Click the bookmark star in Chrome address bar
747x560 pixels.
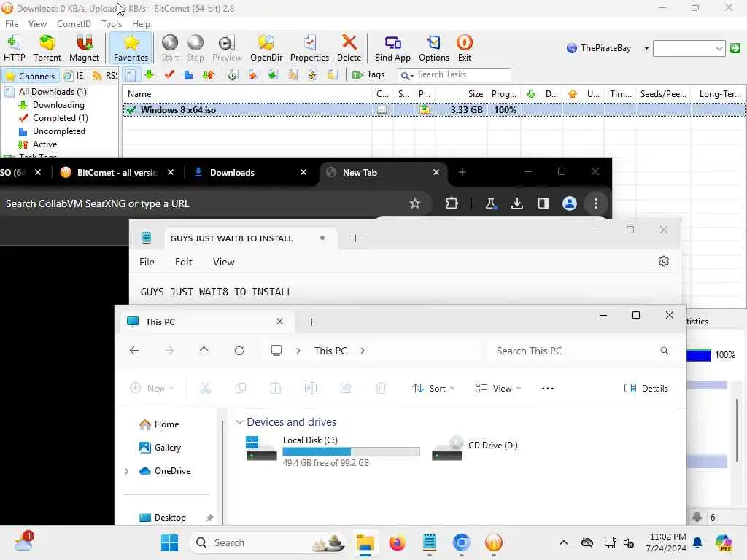tap(414, 204)
